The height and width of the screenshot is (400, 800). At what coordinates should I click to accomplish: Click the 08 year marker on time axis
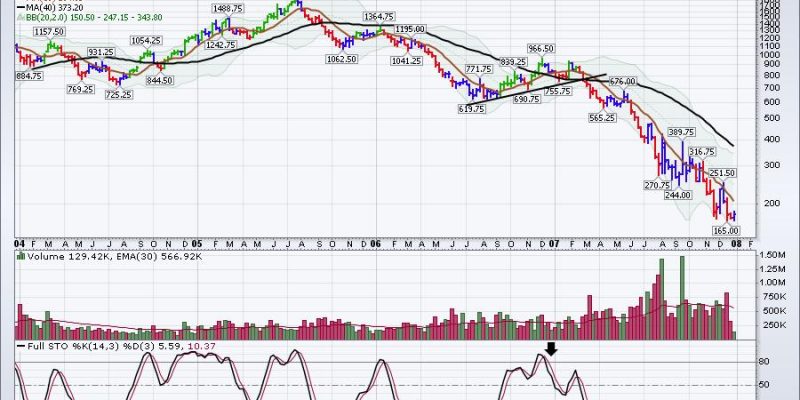[735, 244]
